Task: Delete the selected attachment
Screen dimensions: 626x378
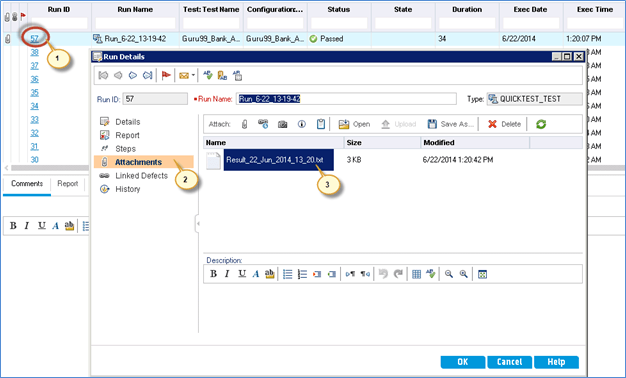Action: tap(505, 124)
